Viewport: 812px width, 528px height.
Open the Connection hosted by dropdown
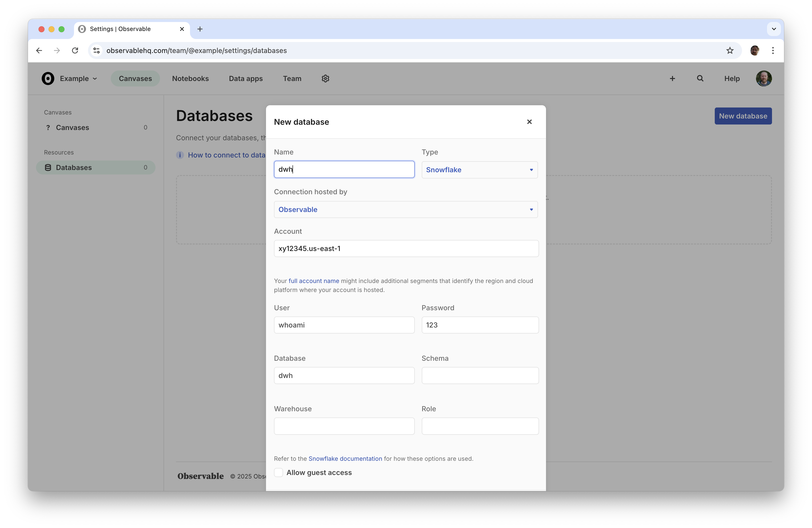pos(406,209)
